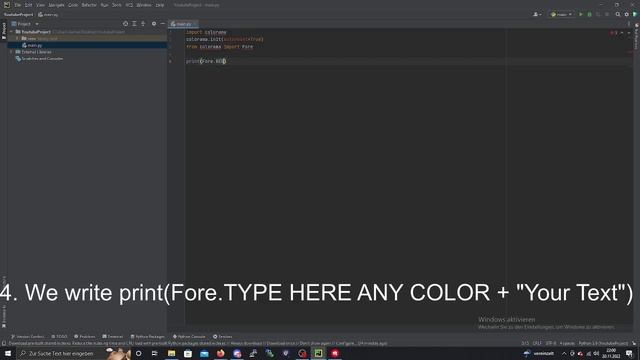Click the Python interpreter status bar entry
This screenshot has height=360, width=640.
[x=603, y=344]
